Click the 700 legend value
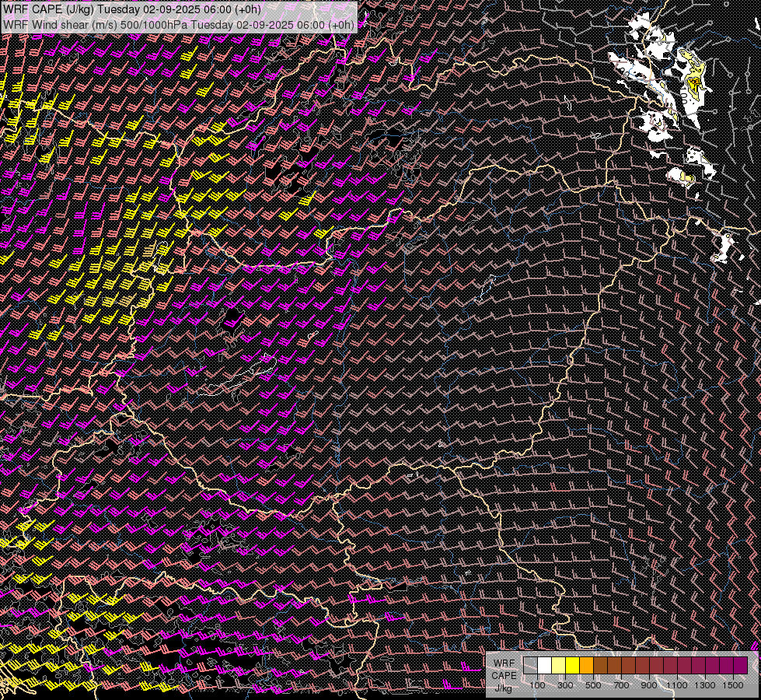 pos(621,685)
